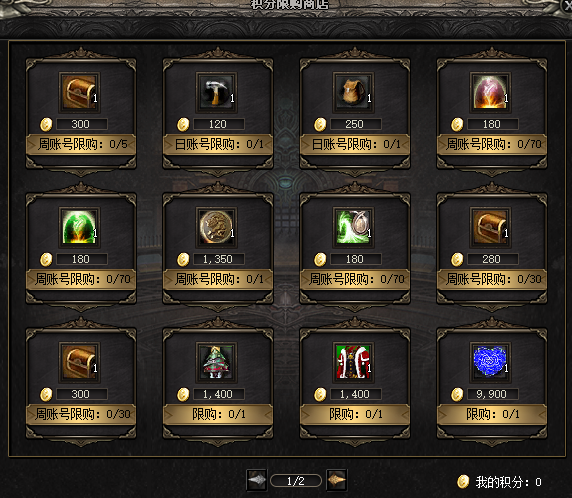Screen dimensions: 572x498
Task: Select the hammer item priced 120
Action: [x=217, y=92]
